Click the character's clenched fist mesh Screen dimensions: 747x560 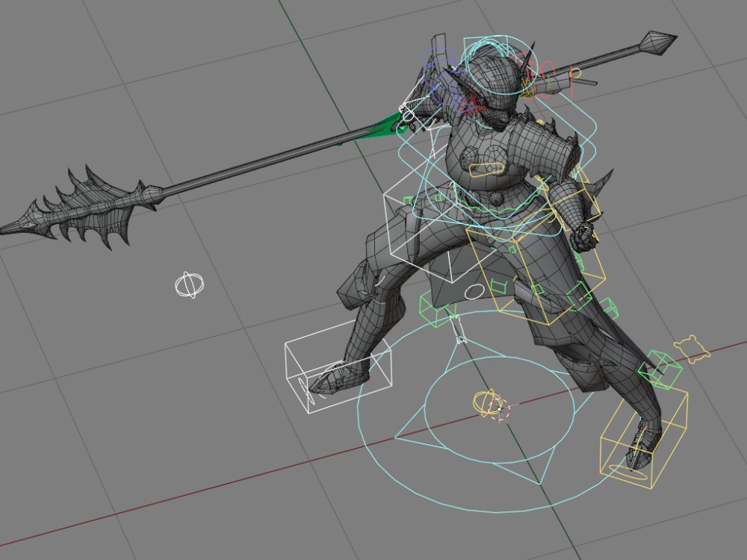coord(586,237)
